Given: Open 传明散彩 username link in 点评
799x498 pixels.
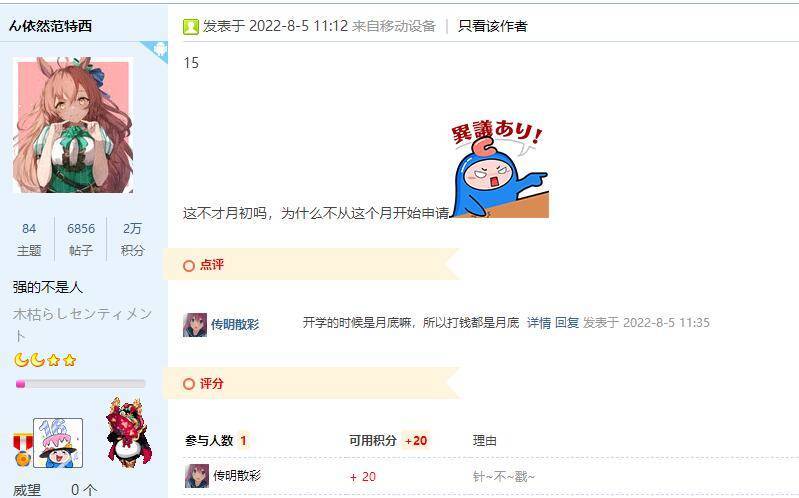Looking at the screenshot, I should tap(235, 325).
